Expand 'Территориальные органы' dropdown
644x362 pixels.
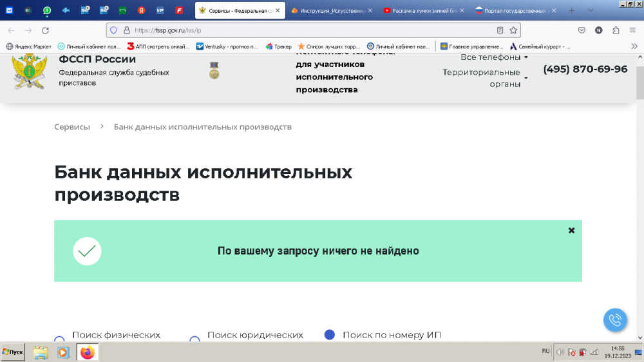[x=485, y=78]
